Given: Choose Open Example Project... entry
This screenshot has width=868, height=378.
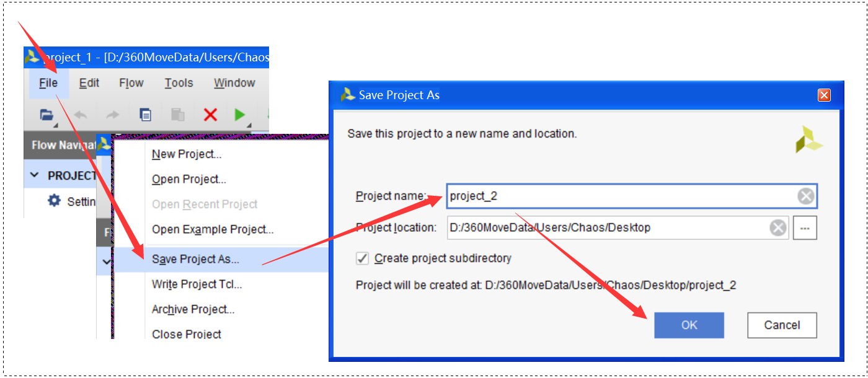Looking at the screenshot, I should point(213,229).
